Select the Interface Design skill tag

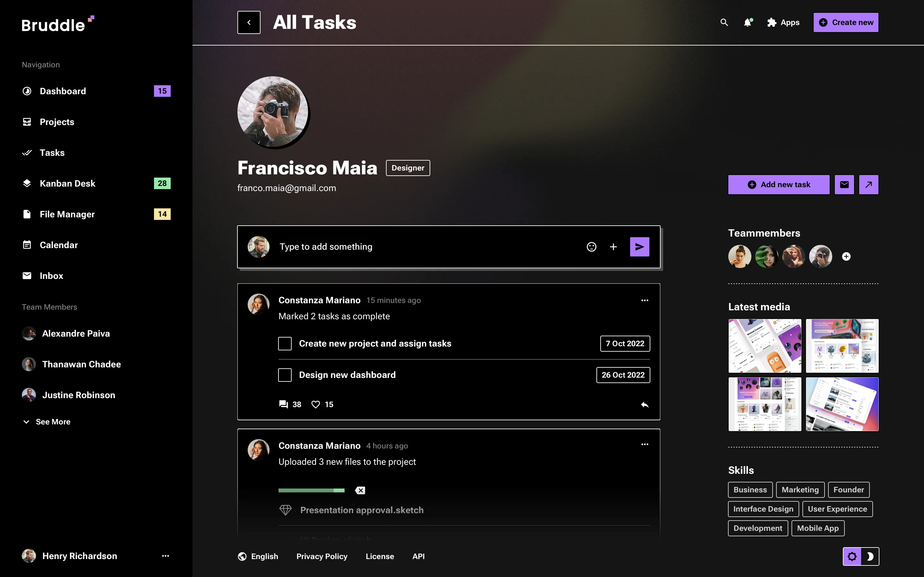[x=763, y=509]
